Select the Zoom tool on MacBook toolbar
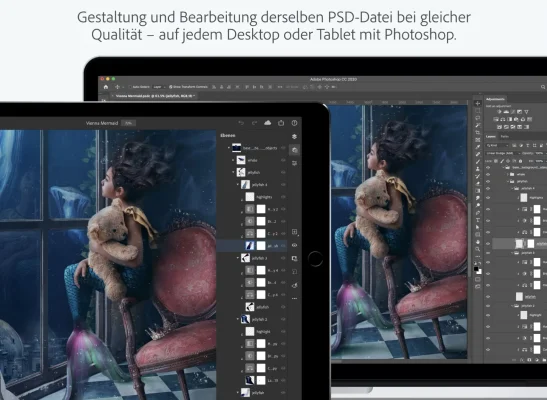 click(x=478, y=249)
